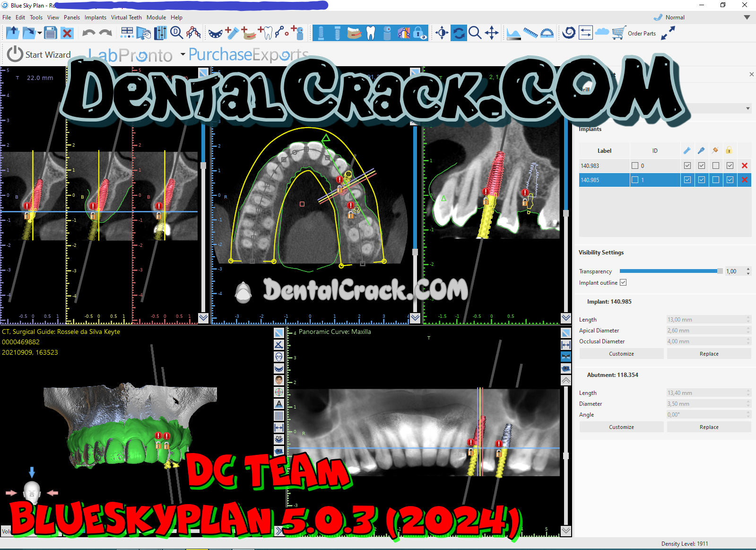
Task: Click Customize under Implant 140.985
Action: pos(621,354)
